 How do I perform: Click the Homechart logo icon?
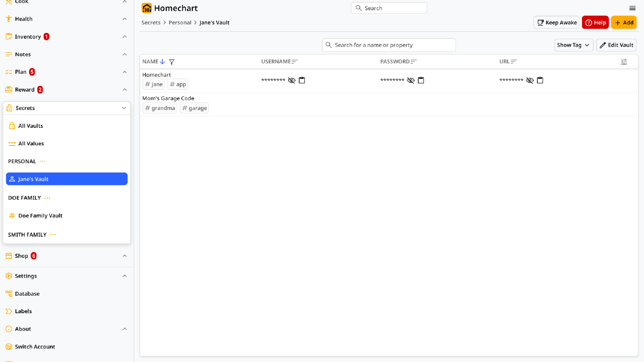click(x=147, y=8)
